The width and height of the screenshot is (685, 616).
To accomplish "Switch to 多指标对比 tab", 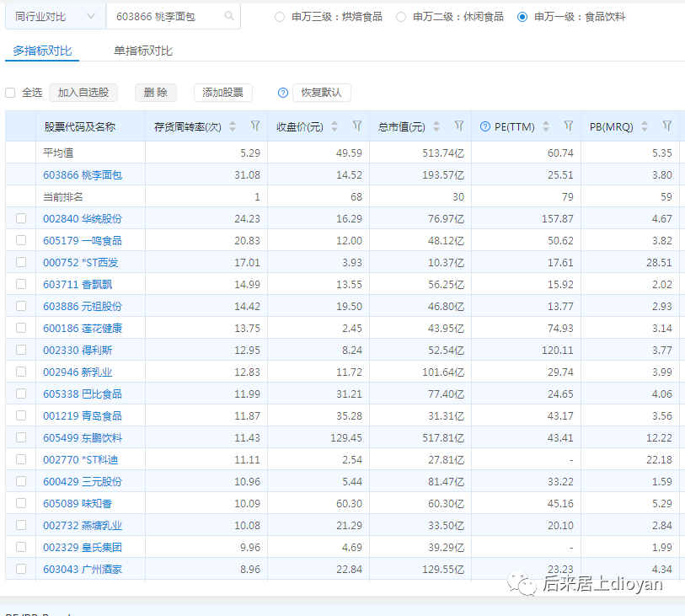I will (42, 51).
